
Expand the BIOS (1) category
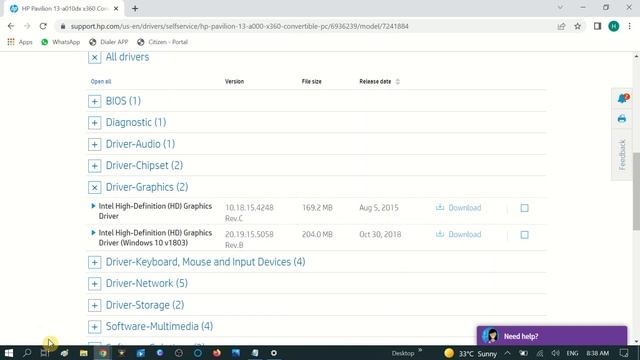tap(94, 101)
